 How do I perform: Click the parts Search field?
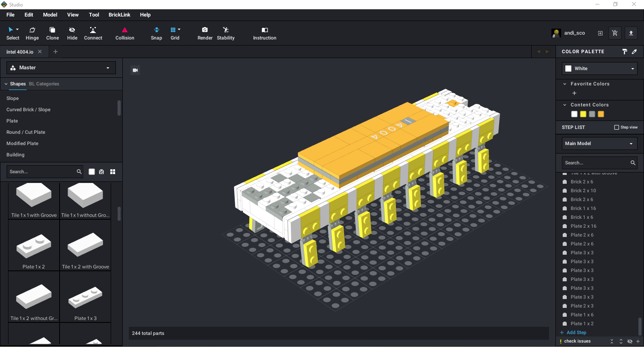(x=41, y=172)
